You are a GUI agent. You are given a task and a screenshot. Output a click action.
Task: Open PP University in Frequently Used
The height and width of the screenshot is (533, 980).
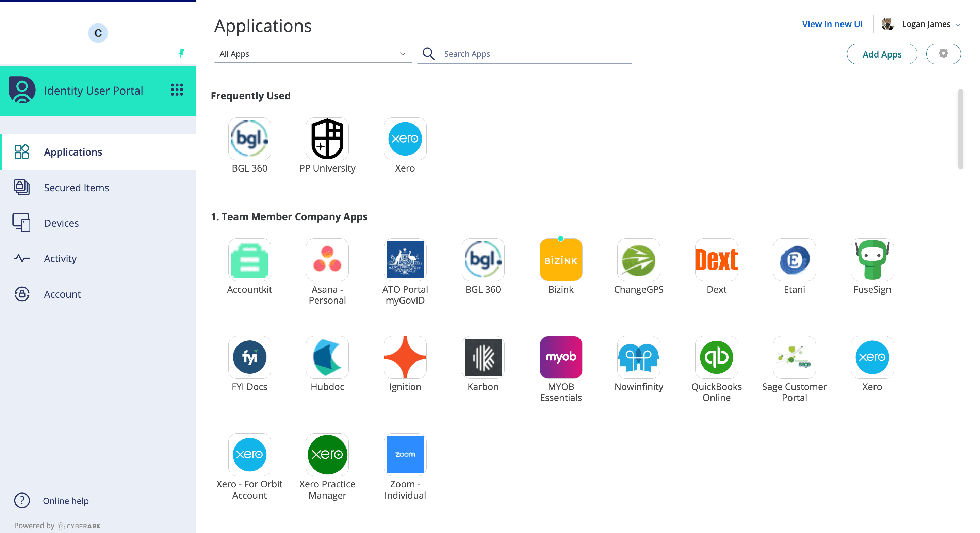pyautogui.click(x=327, y=139)
